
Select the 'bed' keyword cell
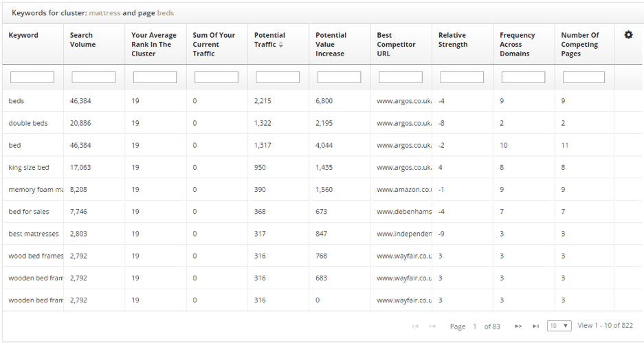click(14, 146)
